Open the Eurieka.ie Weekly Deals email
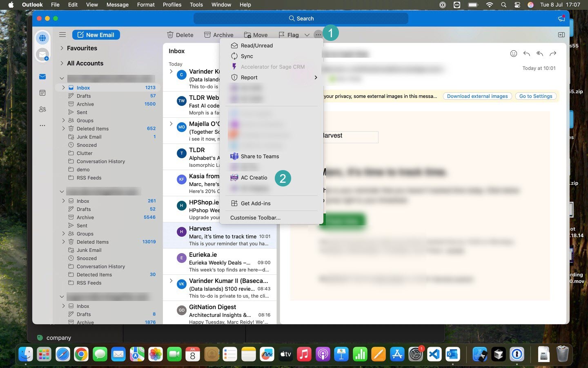The image size is (588, 368). [220, 261]
